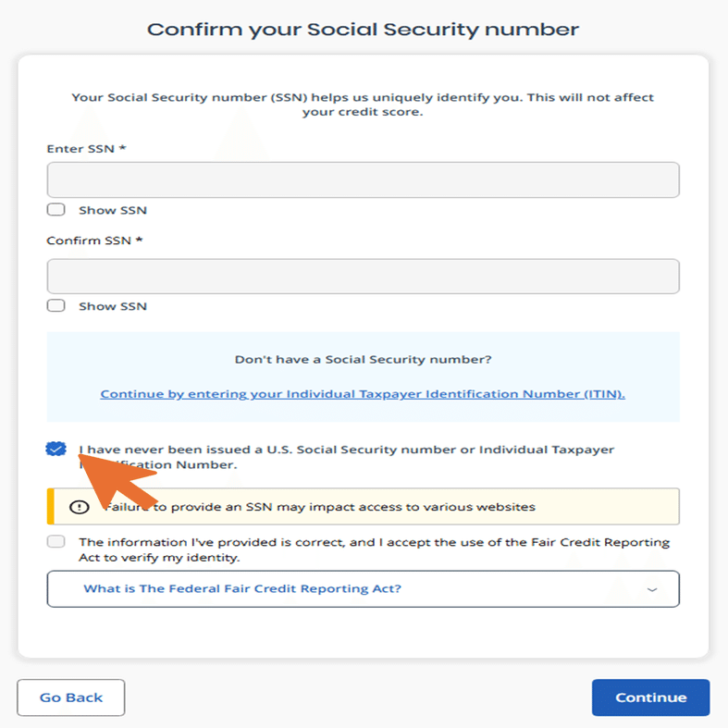728x728 pixels.
Task: Click "Don't have a Social Security number?" text
Action: click(363, 359)
